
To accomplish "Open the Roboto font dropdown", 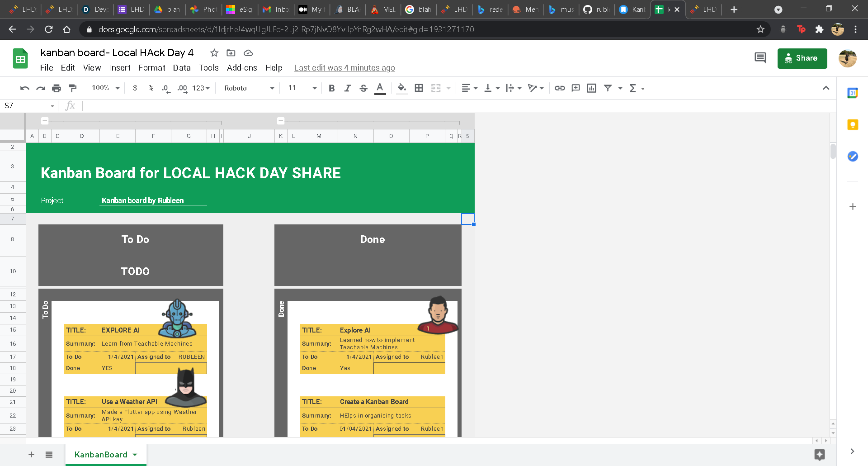I will (249, 88).
